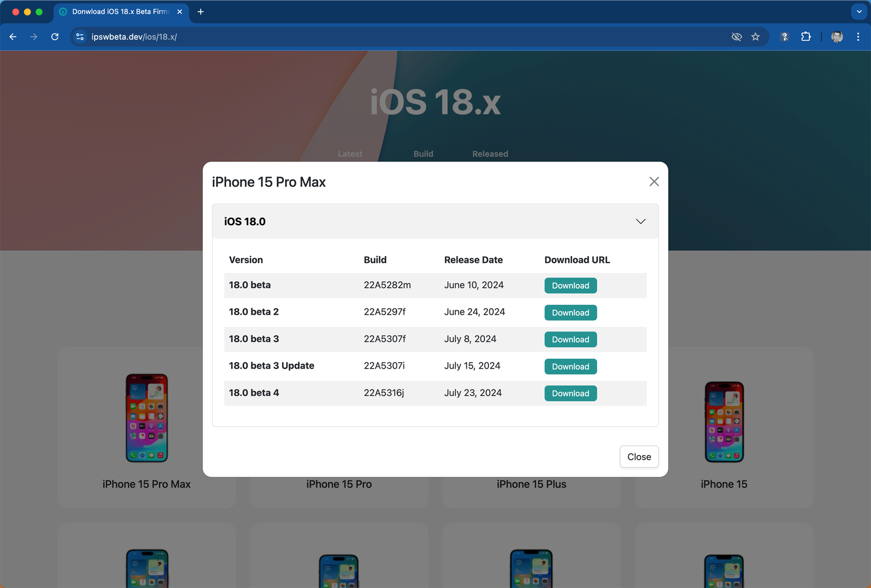
Task: Reload the ipswbeta.dev page
Action: point(55,37)
